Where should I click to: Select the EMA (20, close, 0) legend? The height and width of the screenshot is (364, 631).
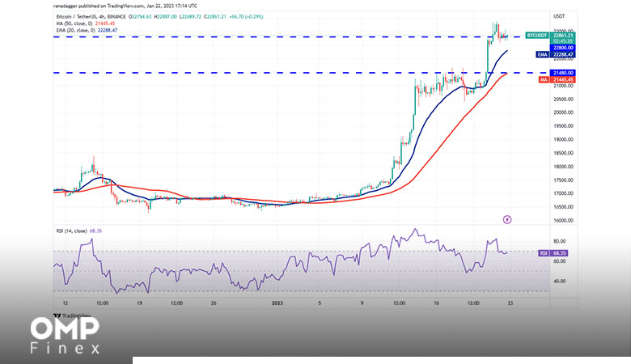pos(87,30)
